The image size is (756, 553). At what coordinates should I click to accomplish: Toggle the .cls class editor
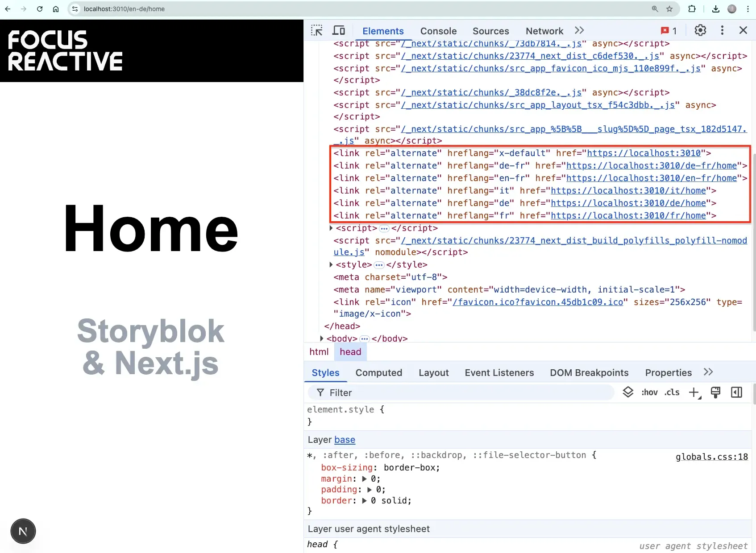672,392
